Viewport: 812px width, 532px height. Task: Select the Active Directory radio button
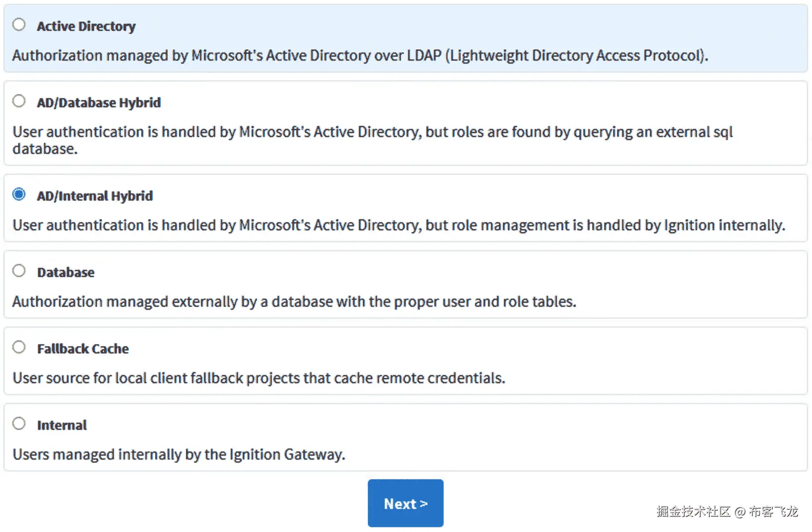[19, 24]
